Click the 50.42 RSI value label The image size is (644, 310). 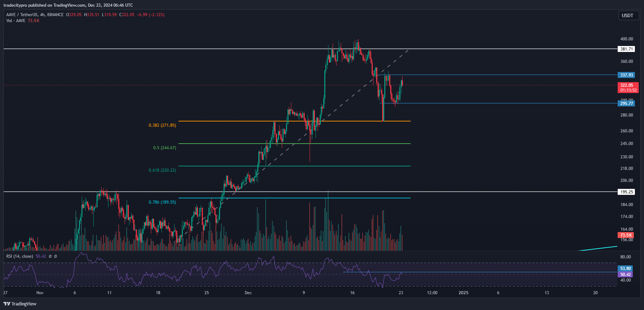point(625,275)
